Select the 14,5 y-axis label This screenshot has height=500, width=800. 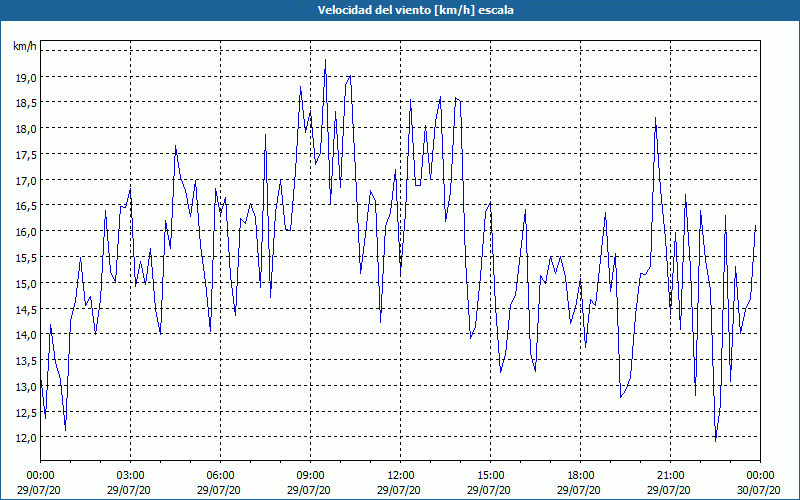[26, 309]
